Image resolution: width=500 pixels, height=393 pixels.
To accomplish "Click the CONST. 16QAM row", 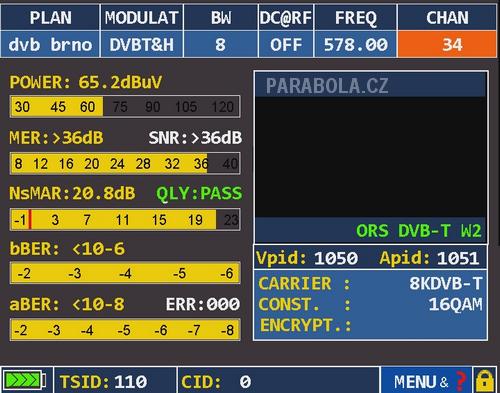I will tap(370, 304).
